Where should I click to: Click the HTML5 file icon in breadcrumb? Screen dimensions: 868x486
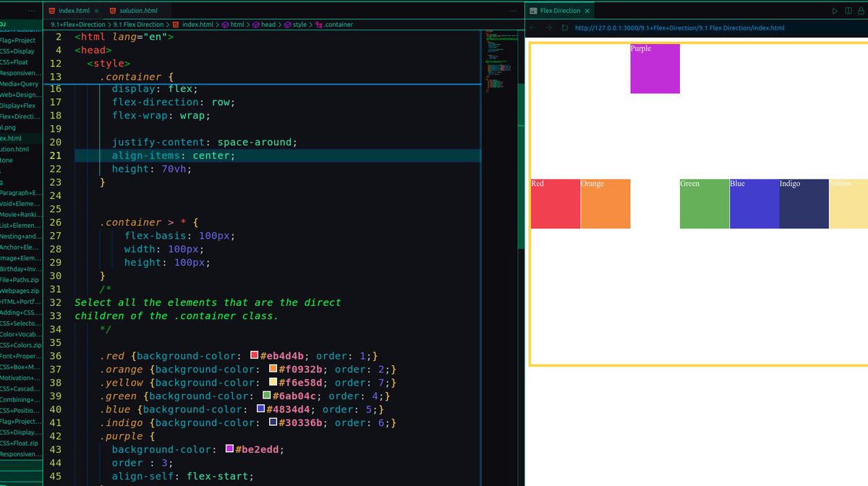pyautogui.click(x=176, y=25)
